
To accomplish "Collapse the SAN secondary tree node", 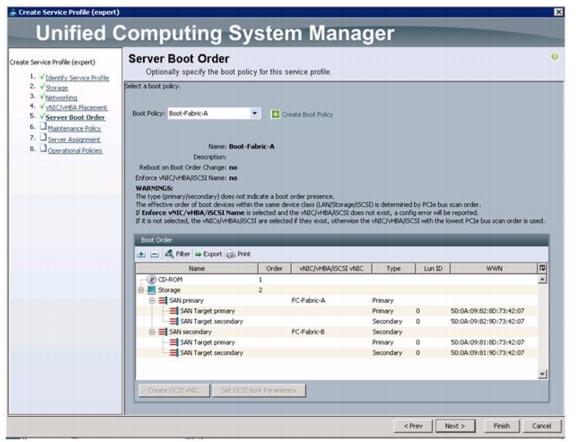I will (152, 332).
